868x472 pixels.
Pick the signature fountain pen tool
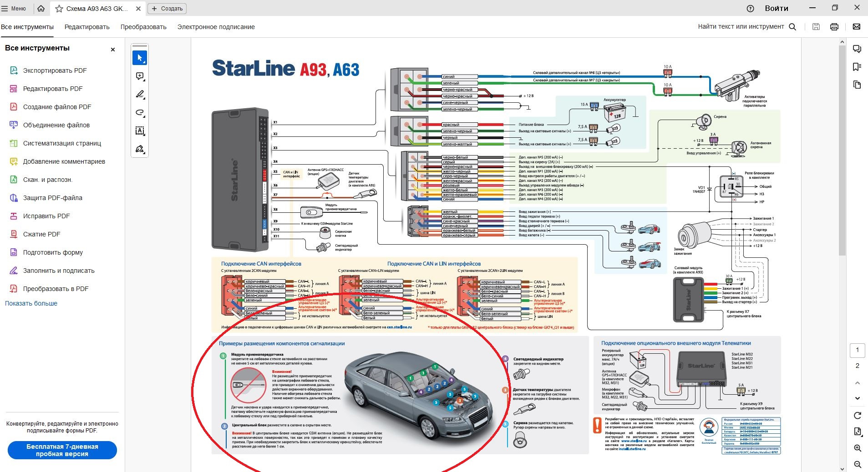pos(140,149)
